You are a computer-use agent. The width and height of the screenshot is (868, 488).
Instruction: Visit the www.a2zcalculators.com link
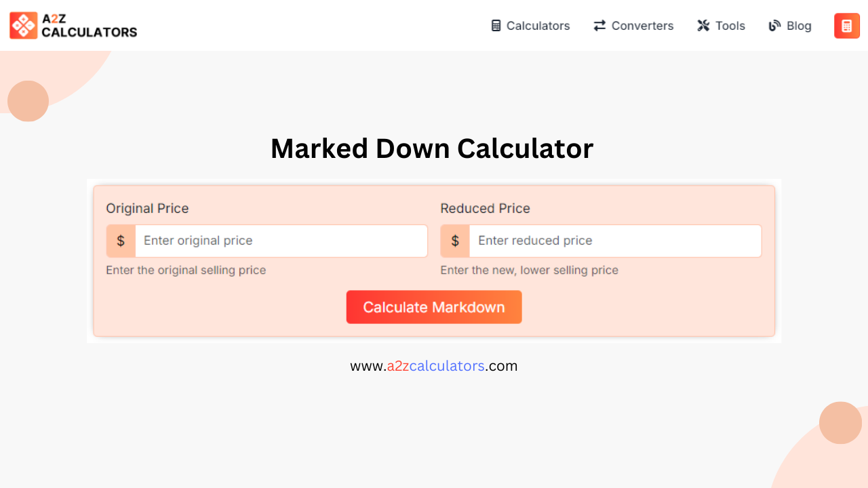(434, 366)
